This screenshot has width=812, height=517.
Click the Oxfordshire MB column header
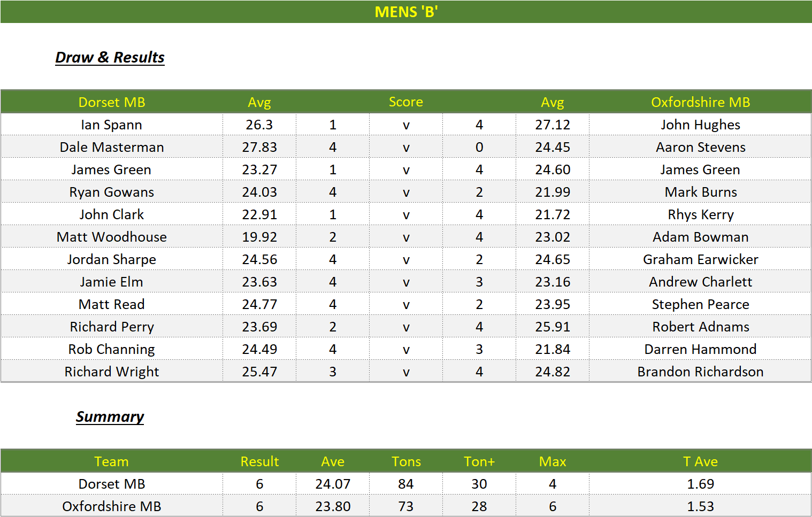coord(700,102)
